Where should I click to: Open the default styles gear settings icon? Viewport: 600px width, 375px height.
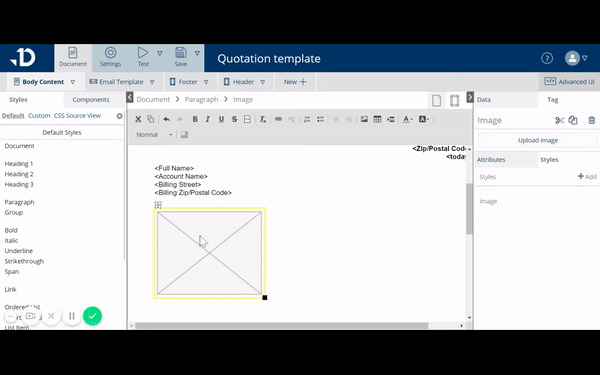point(119,116)
